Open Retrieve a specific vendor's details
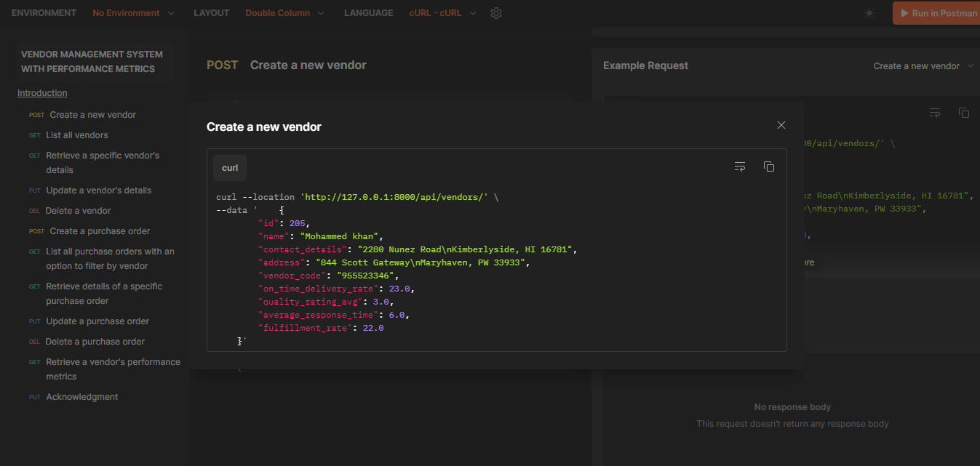 [102, 163]
